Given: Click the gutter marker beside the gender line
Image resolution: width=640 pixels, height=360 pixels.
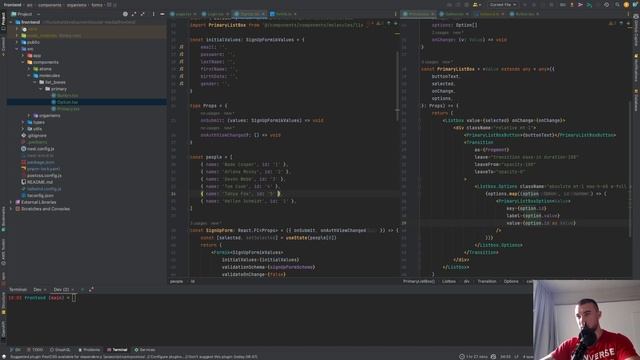Looking at the screenshot, I should click(x=181, y=84).
